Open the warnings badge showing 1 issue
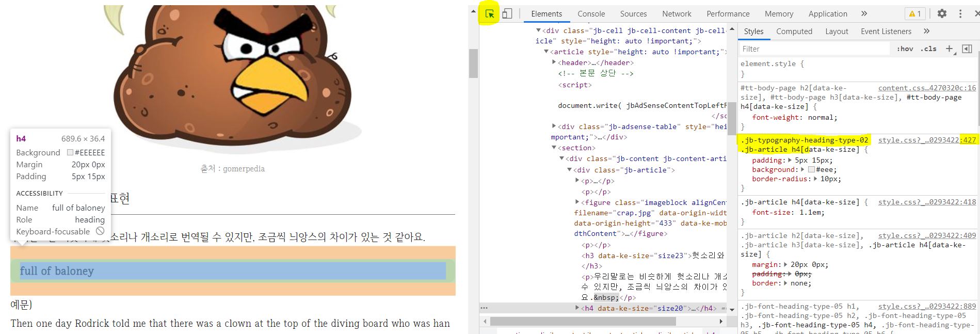 pyautogui.click(x=914, y=14)
